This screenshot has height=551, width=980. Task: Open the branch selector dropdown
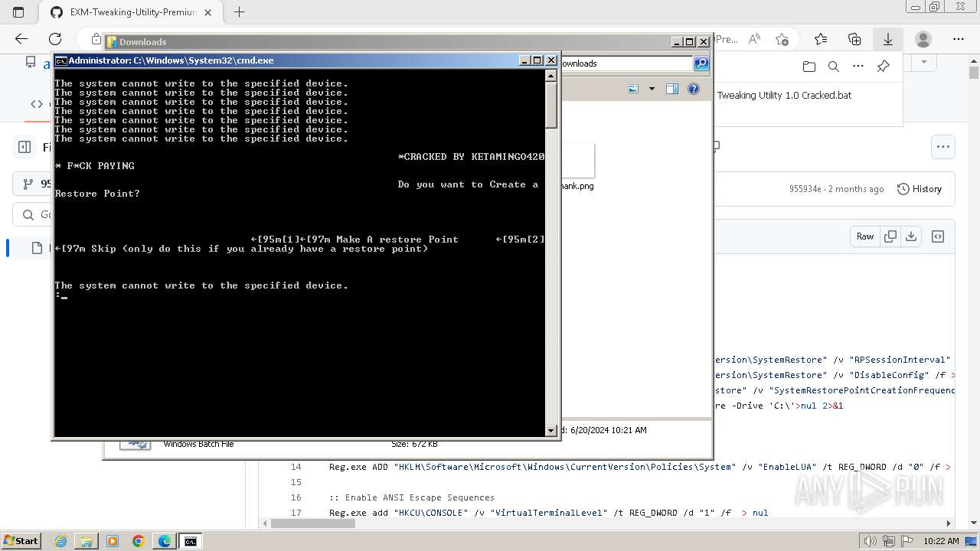(x=32, y=184)
